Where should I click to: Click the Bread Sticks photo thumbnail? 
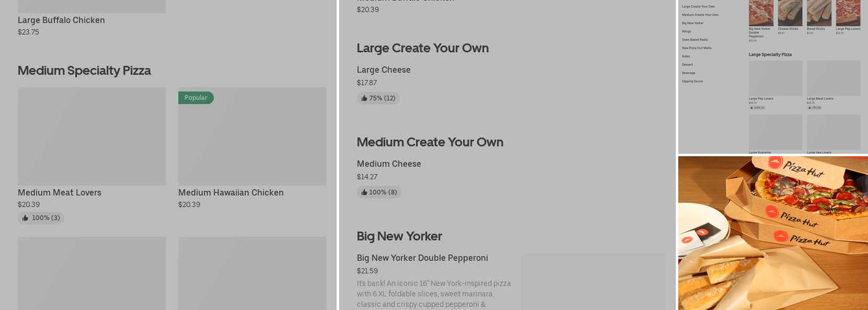[819, 12]
